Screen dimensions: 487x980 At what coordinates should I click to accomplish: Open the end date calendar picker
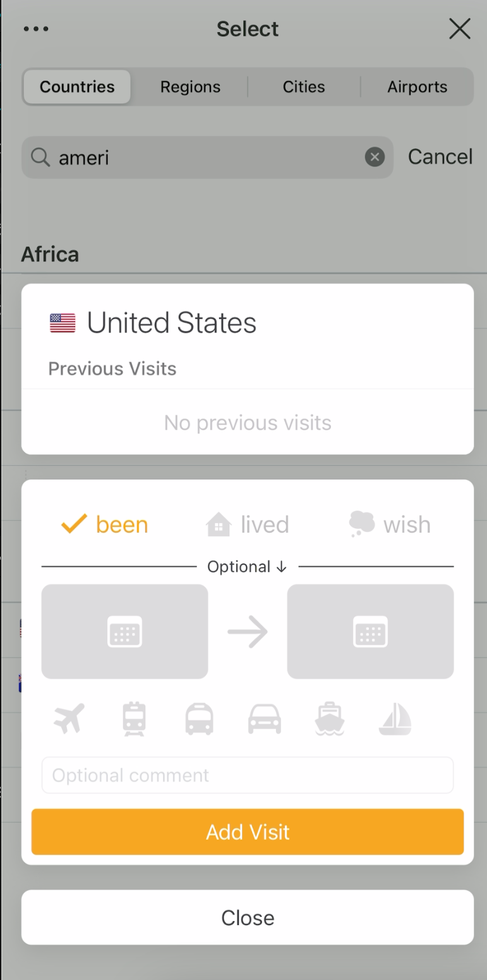(x=370, y=631)
